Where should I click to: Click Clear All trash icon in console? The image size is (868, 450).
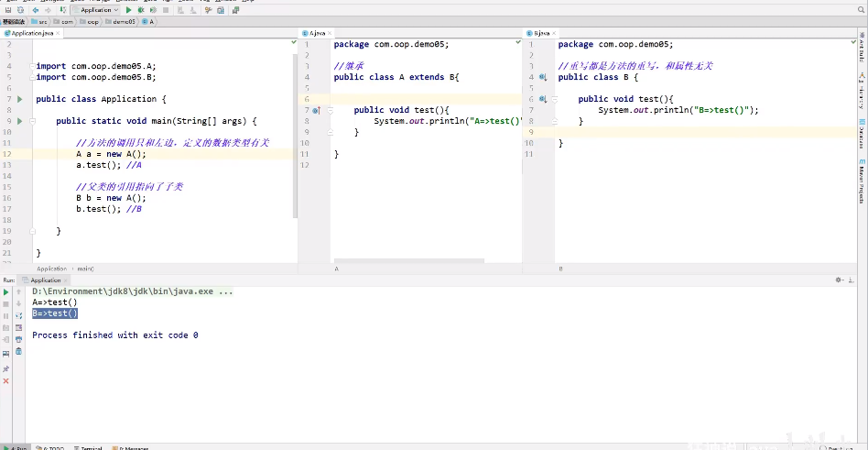coord(19,352)
